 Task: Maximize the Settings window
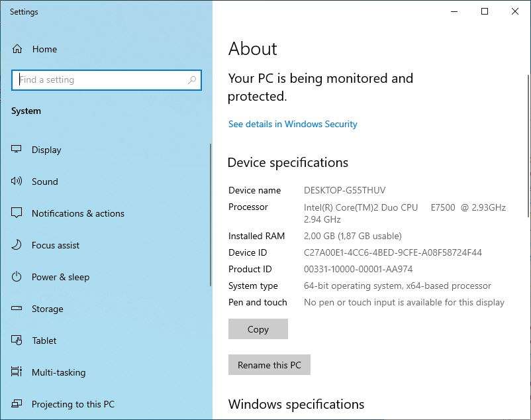coord(485,11)
